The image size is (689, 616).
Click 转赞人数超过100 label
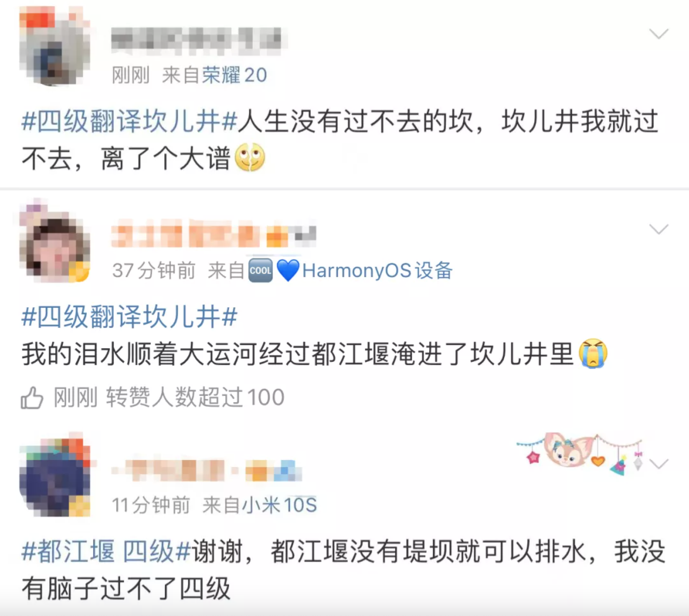point(195,397)
